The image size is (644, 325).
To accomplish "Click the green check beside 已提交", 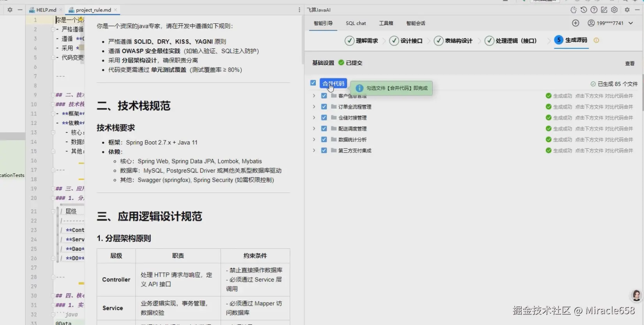I will (341, 62).
